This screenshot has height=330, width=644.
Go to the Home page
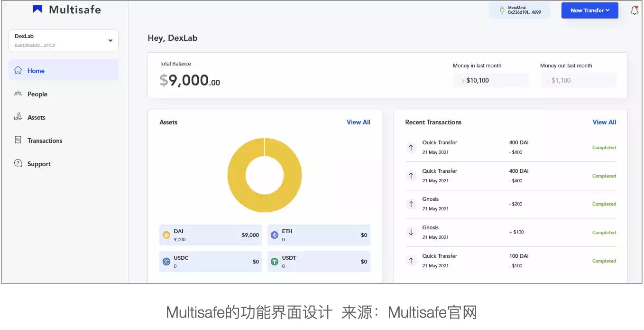(64, 71)
